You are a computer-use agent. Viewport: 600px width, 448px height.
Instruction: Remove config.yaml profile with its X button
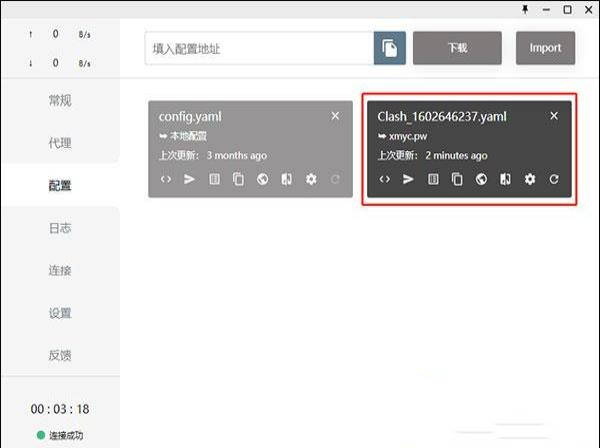[x=335, y=116]
